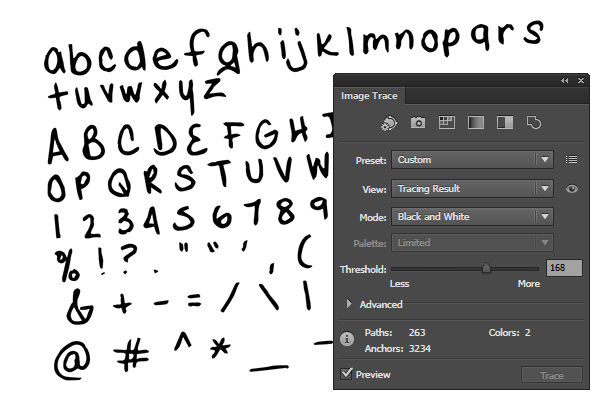
Task: Click the traced @ symbol on the canvas
Action: 72,359
